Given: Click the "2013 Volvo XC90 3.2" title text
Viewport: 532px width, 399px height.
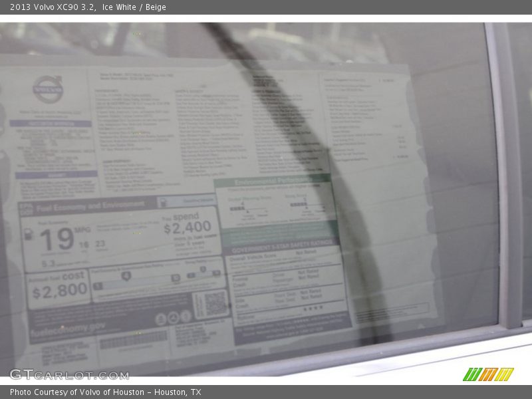Looking at the screenshot, I should [53, 7].
